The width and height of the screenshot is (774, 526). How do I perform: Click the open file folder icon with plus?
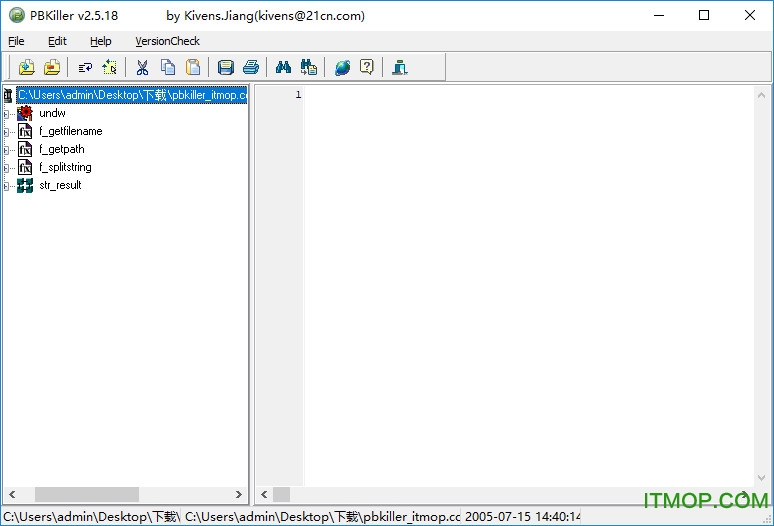tap(27, 67)
